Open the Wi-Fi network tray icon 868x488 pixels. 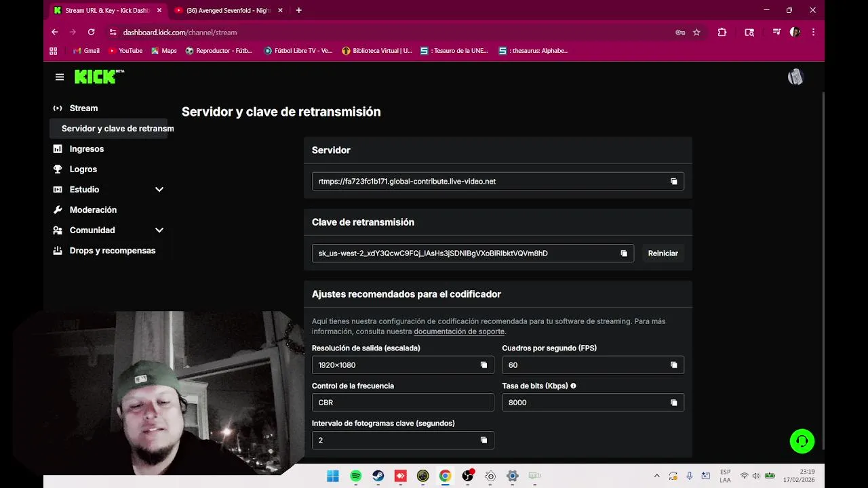(744, 476)
